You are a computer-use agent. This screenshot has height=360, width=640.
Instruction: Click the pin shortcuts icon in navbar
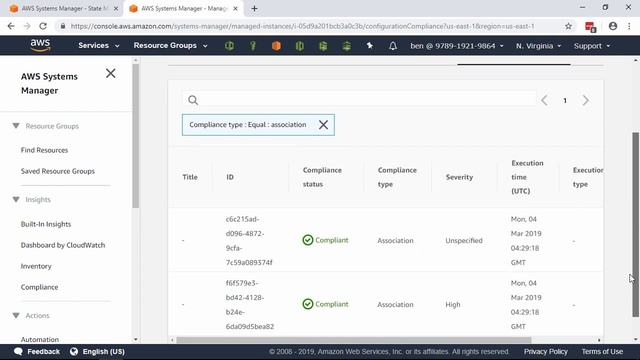(370, 46)
